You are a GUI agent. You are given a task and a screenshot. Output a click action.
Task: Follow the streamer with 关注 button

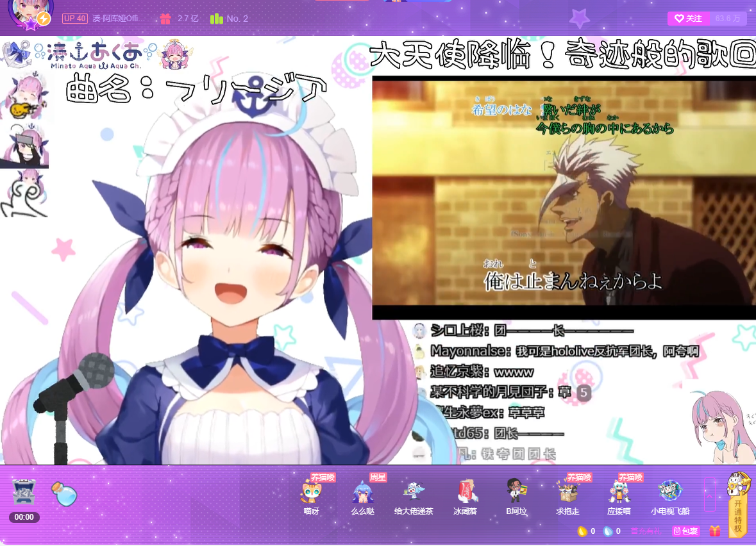(x=689, y=19)
